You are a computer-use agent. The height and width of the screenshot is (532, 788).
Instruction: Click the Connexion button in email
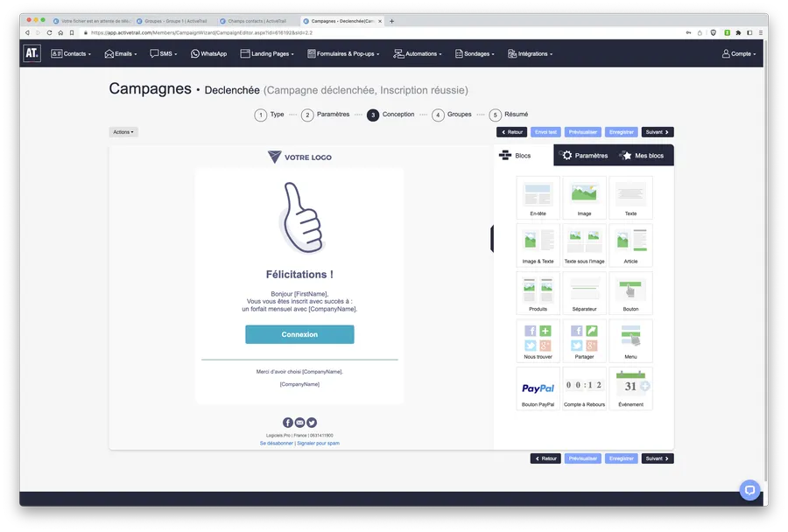click(299, 334)
